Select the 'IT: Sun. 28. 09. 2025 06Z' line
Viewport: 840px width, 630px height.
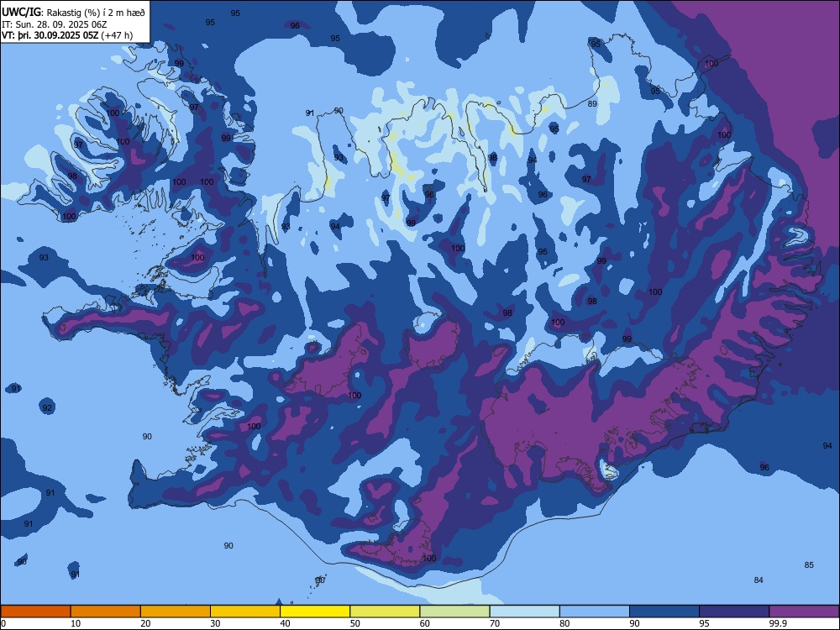tap(55, 24)
